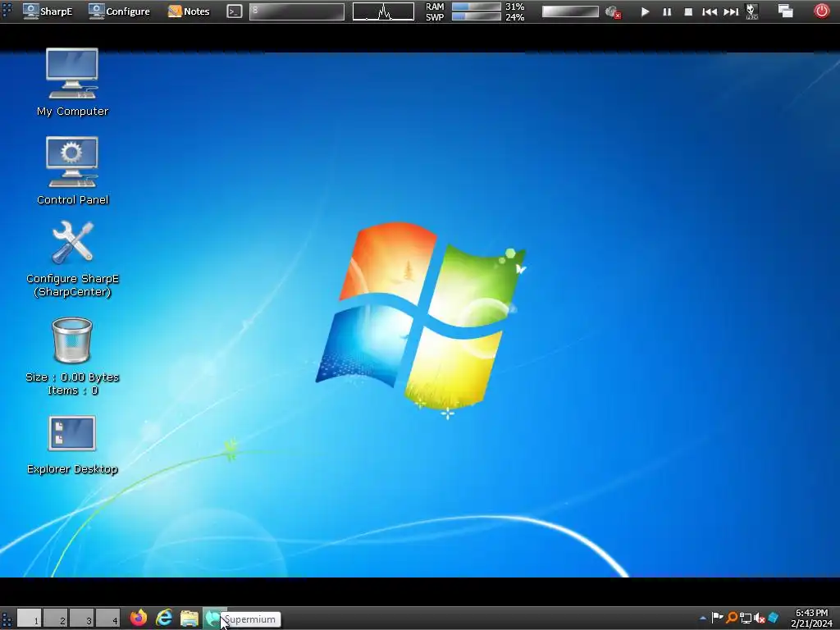Viewport: 840px width, 630px height.
Task: Click the red power shutdown button
Action: (x=822, y=11)
